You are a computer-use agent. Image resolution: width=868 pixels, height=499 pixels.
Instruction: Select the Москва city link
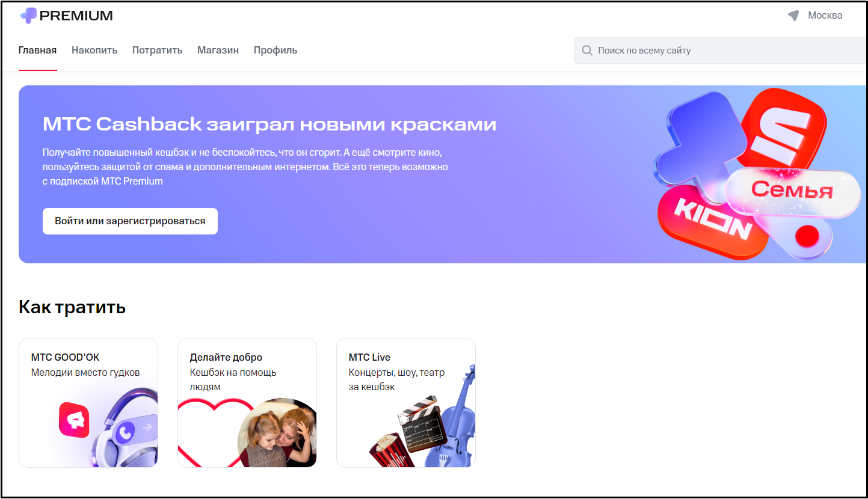pyautogui.click(x=825, y=16)
